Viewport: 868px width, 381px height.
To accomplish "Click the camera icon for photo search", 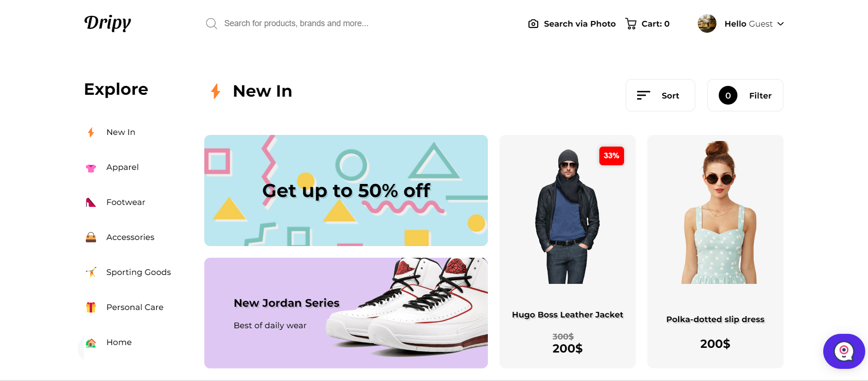I will (533, 24).
